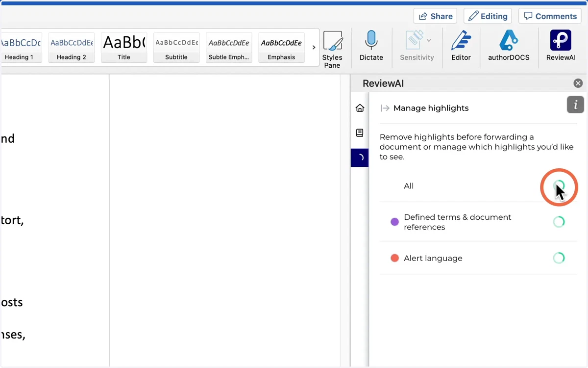588x368 pixels.
Task: Open the Comments button
Action: (550, 16)
